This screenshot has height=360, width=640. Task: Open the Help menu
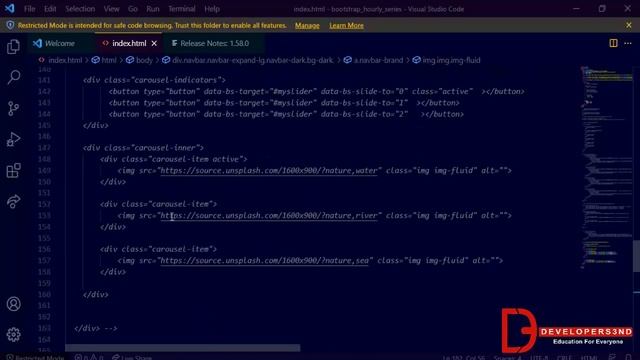[x=212, y=9]
